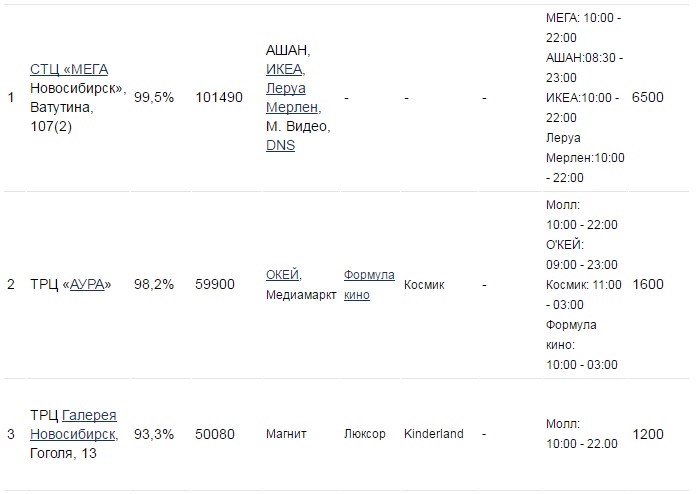Click the Люксор cinema text
698x494 pixels.
pyautogui.click(x=365, y=434)
